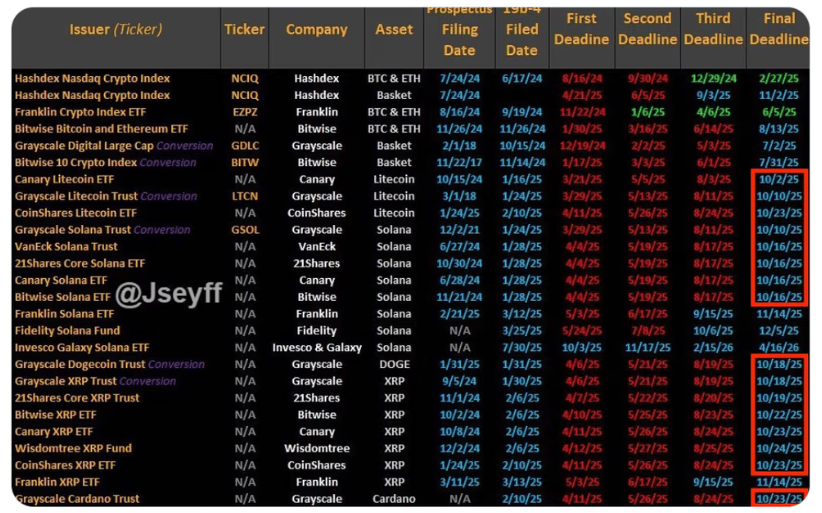Click the LTCN ticker cell
This screenshot has width=822, height=513.
pos(245,196)
